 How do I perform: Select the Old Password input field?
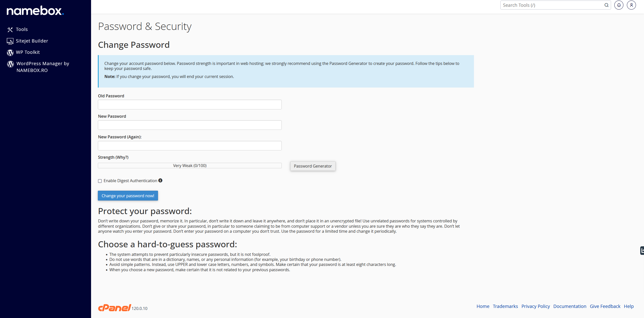pyautogui.click(x=190, y=104)
